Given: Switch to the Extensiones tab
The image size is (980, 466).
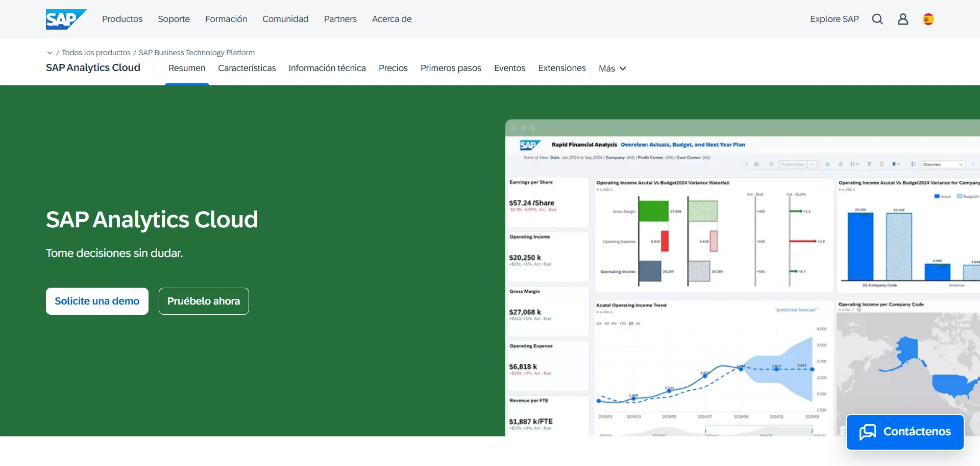Looking at the screenshot, I should click(x=562, y=68).
